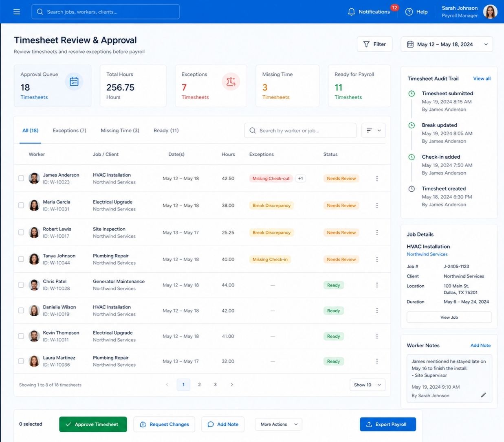Click Tanya Johnson's Missing Check-in tag

[270, 259]
